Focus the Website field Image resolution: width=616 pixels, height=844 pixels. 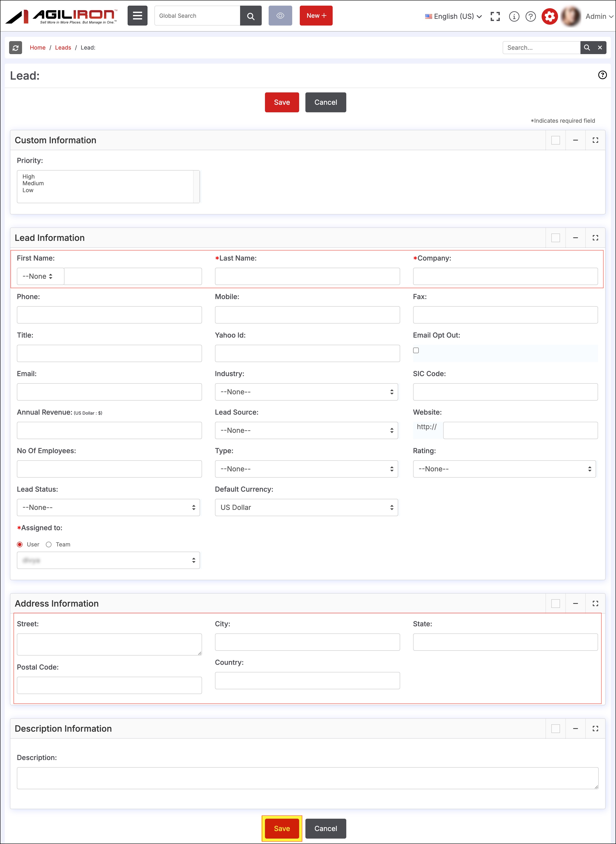tap(520, 430)
